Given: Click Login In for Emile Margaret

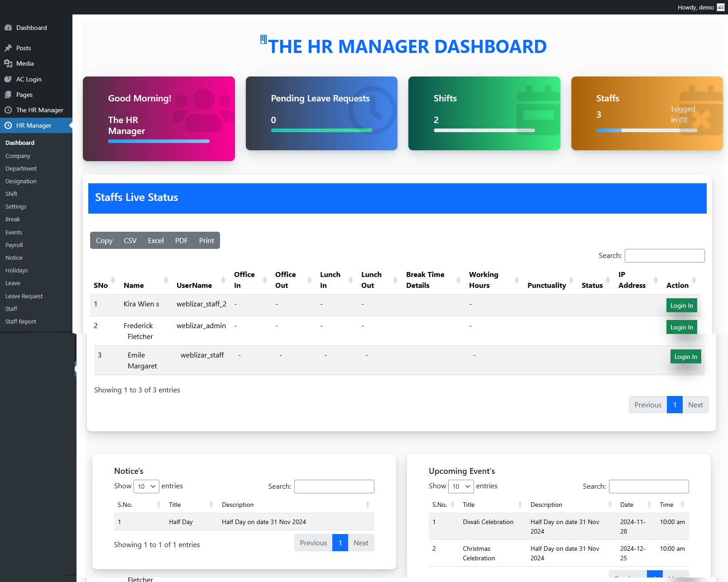Looking at the screenshot, I should [x=685, y=357].
